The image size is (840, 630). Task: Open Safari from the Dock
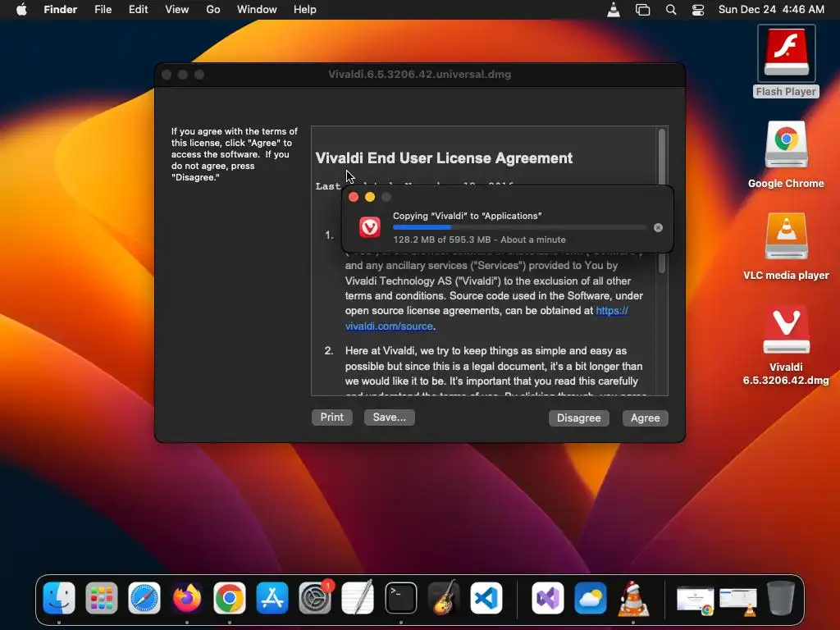[144, 598]
